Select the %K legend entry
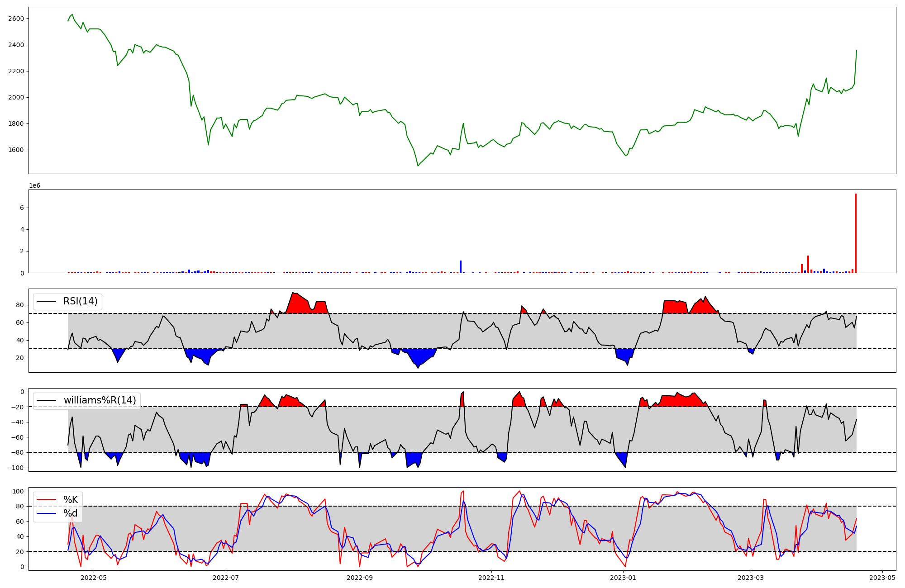The image size is (905, 588). tap(71, 499)
